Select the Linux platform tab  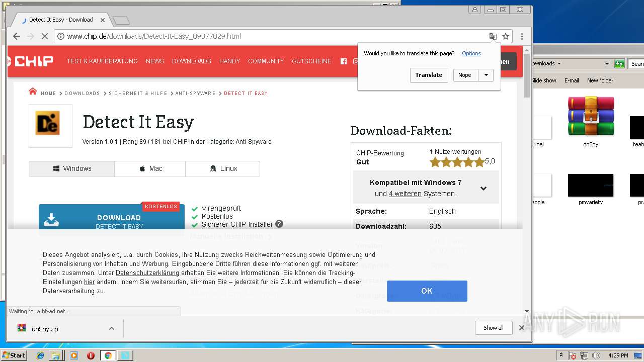(222, 168)
